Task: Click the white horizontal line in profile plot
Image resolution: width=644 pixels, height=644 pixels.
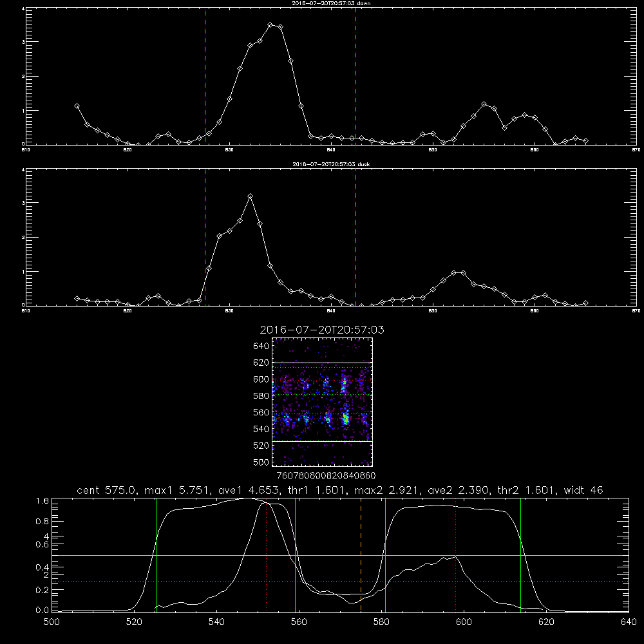Action: click(340, 555)
